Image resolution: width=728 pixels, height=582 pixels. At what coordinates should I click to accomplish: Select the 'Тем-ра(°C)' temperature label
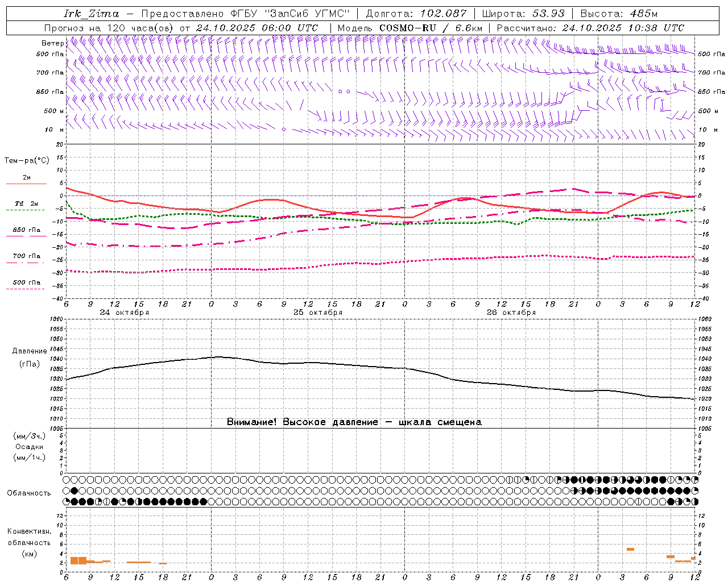point(27,161)
